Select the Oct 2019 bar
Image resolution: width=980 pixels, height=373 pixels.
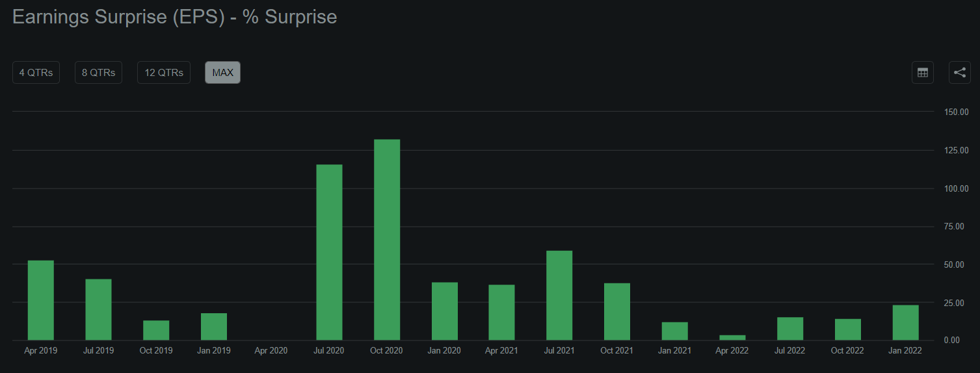coord(156,330)
